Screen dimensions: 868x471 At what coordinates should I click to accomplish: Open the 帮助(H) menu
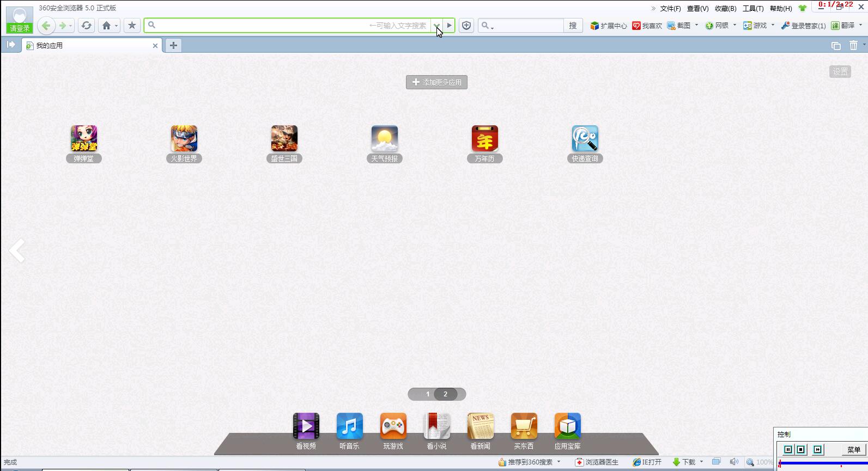(x=781, y=8)
